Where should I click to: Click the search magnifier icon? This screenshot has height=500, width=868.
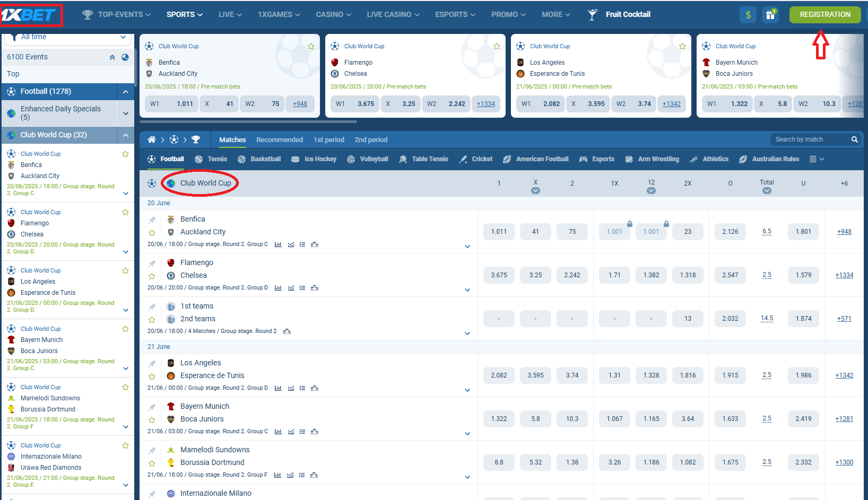pyautogui.click(x=854, y=139)
